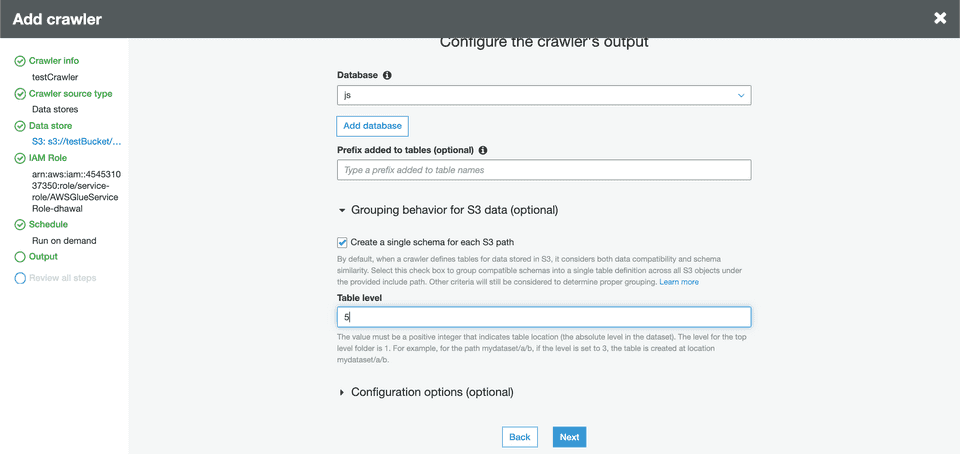The image size is (960, 454).
Task: Click the info icon next to Database
Action: tap(387, 75)
